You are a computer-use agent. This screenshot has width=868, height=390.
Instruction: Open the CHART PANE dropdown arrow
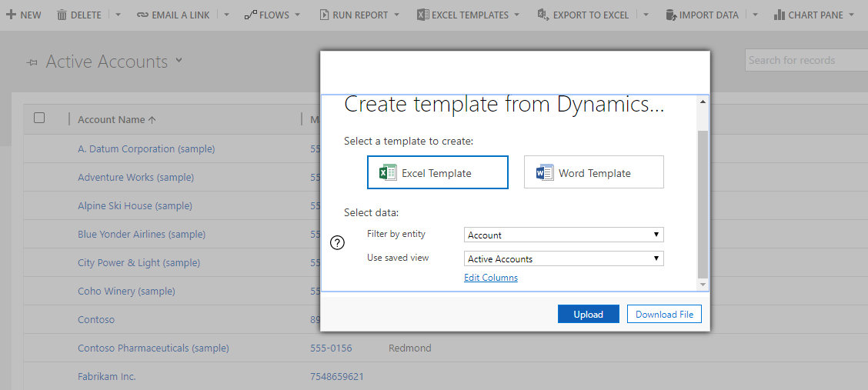(x=851, y=15)
